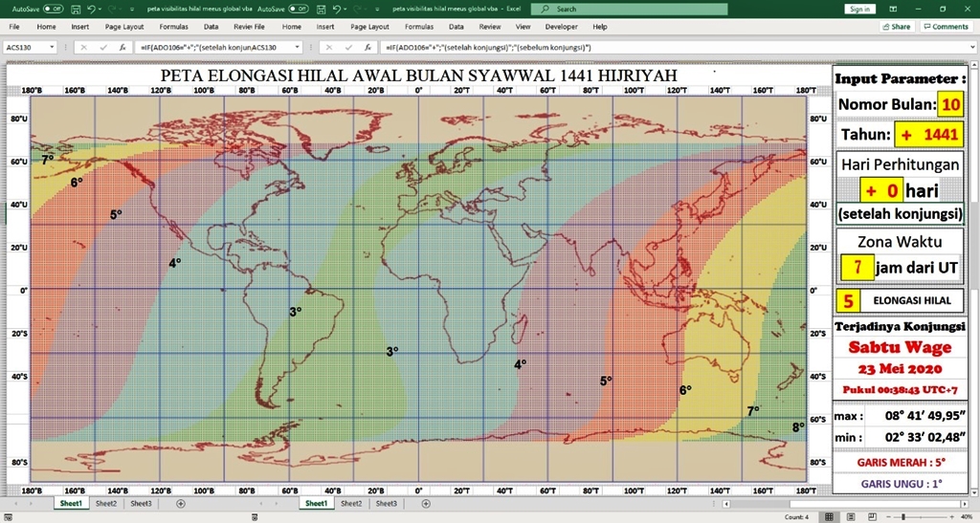The image size is (980, 523).
Task: Open the Name Box dropdown in the right window
Action: pos(297,48)
